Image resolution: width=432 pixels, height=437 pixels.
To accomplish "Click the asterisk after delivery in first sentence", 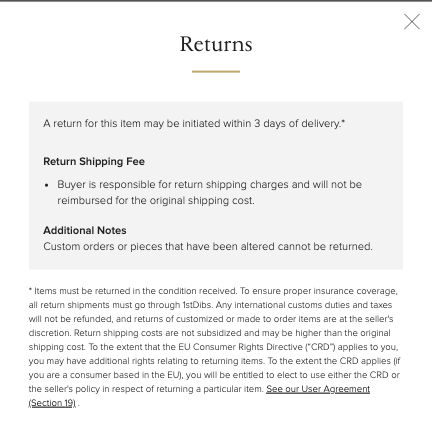I will pos(343,121).
